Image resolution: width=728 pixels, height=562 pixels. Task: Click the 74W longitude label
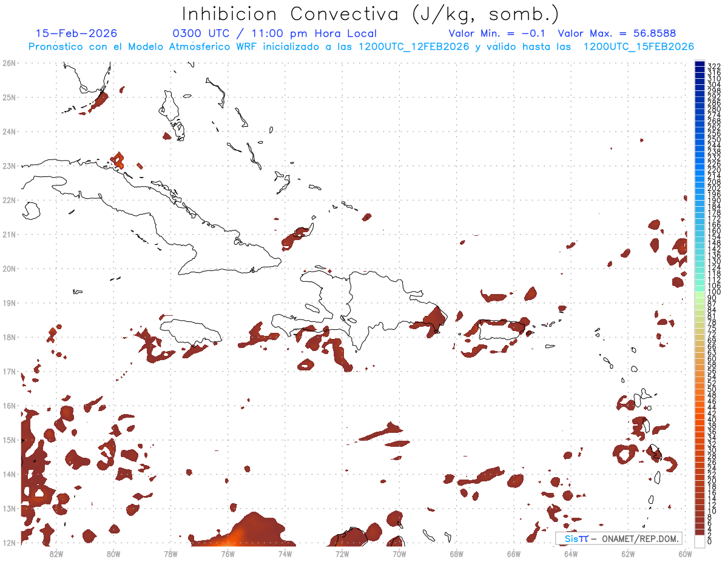click(285, 554)
